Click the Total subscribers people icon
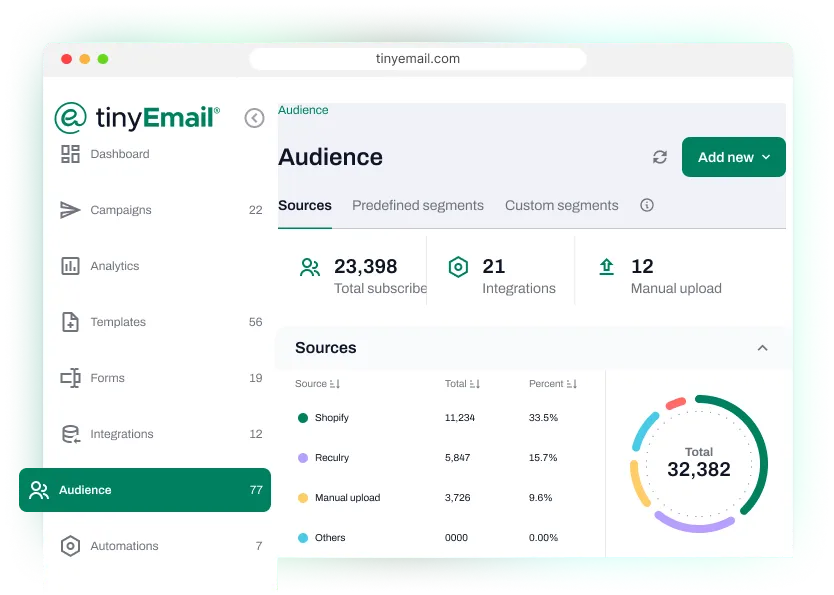This screenshot has height=595, width=834. pyautogui.click(x=310, y=267)
